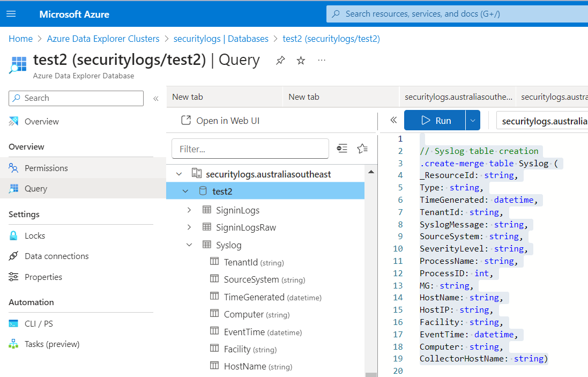Viewport: 588px width, 377px height.
Task: Click the Properties sliders icon
Action: coord(13,277)
